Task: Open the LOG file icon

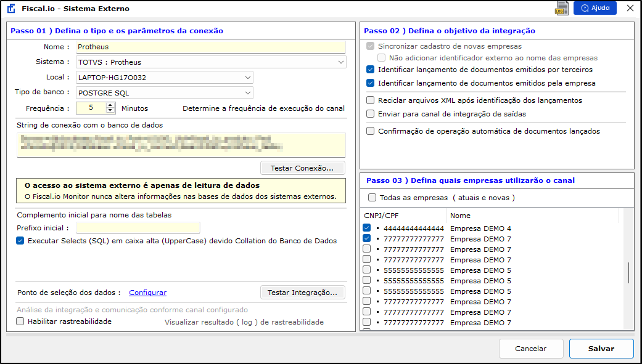Action: pyautogui.click(x=561, y=9)
